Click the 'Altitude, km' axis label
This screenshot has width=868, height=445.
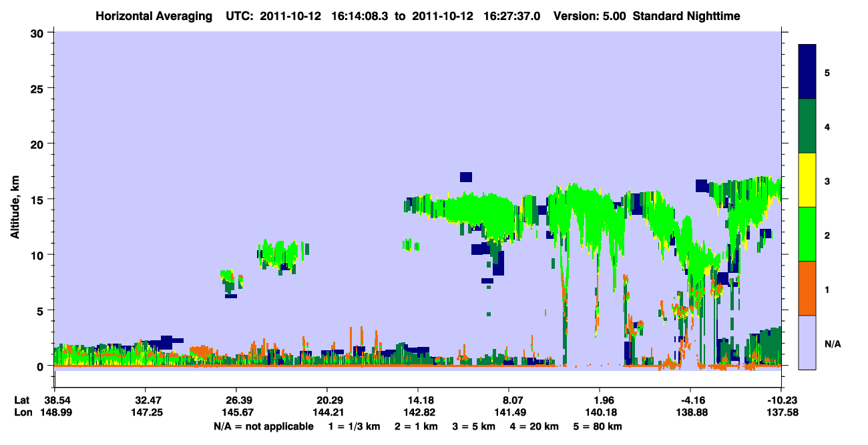(15, 208)
